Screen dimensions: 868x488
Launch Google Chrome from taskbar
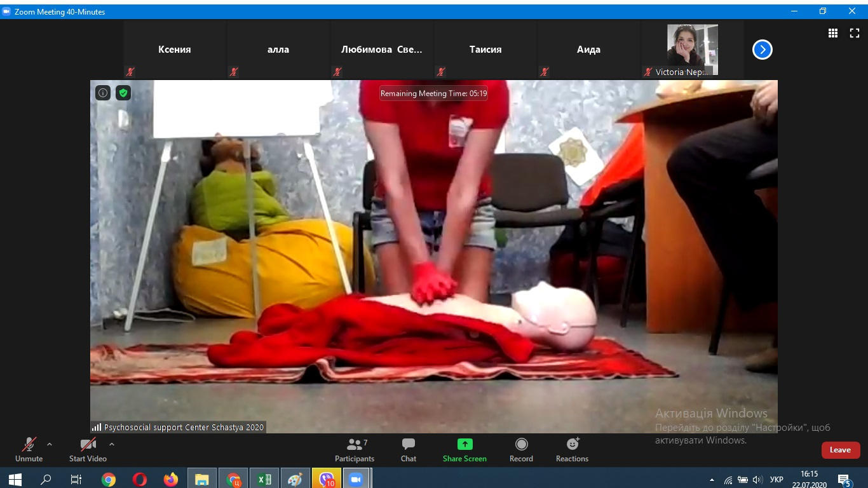109,479
